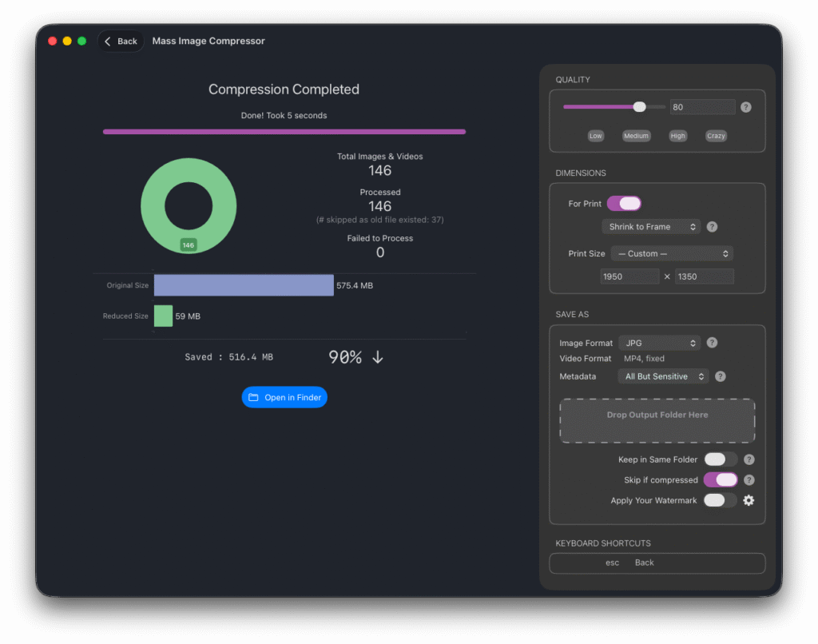Open the Shrink to Frame dropdown
The image size is (818, 644).
[651, 227]
